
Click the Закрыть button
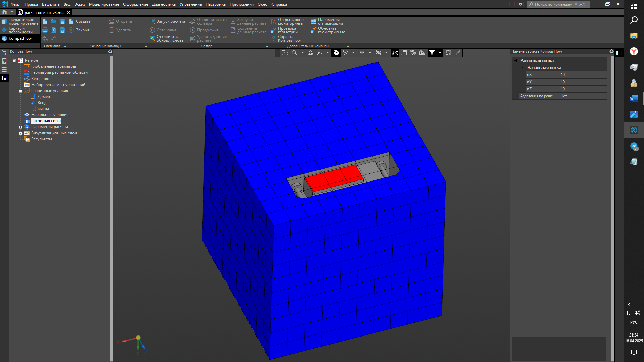click(x=81, y=30)
